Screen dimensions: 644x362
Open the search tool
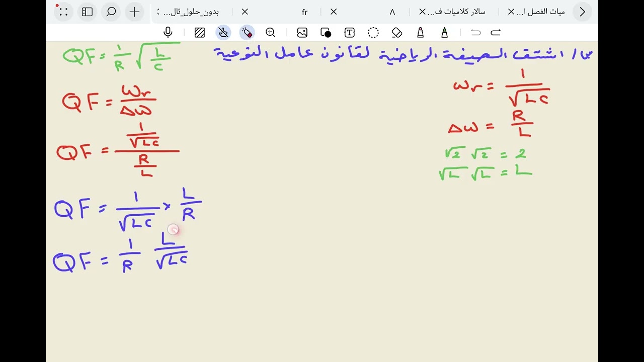[x=111, y=12]
